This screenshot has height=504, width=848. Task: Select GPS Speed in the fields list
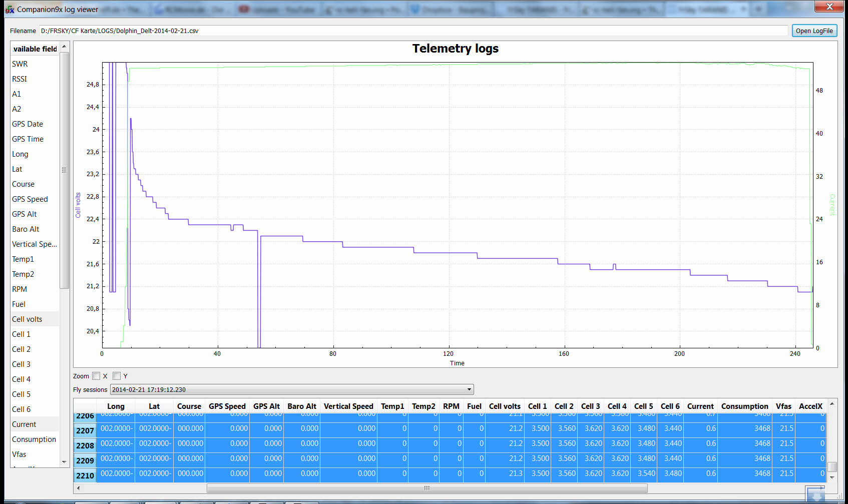click(x=30, y=199)
